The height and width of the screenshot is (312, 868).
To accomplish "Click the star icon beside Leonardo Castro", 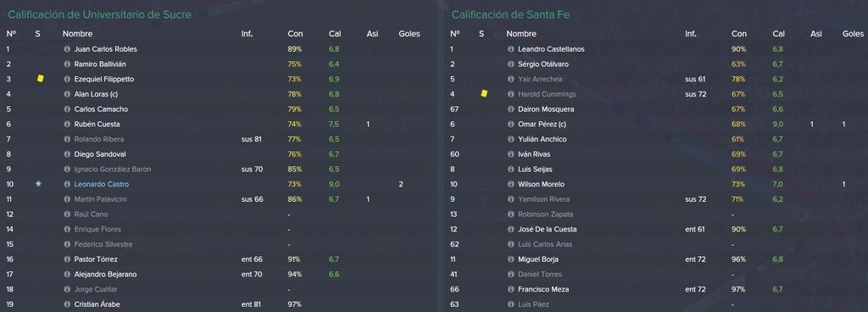I will pyautogui.click(x=38, y=184).
